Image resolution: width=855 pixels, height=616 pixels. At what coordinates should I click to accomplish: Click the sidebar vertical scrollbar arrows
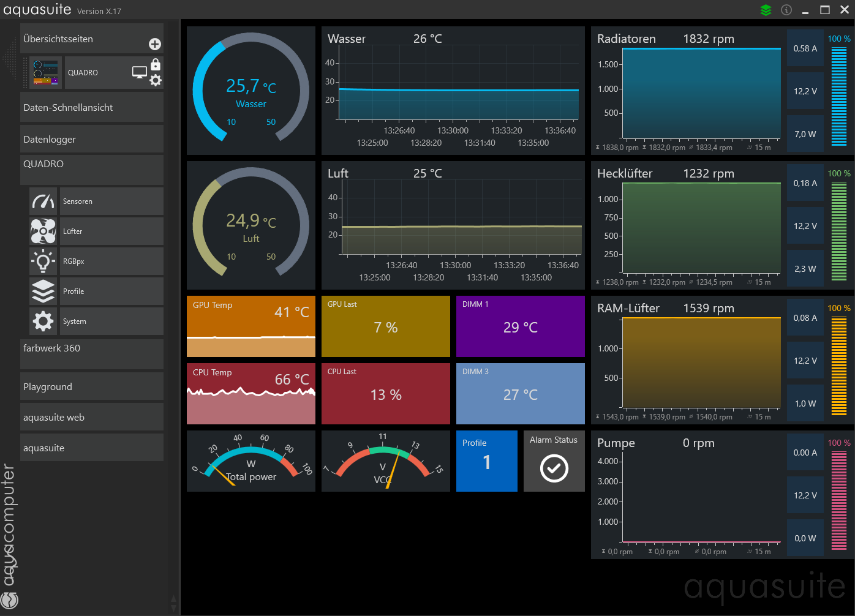click(174, 603)
